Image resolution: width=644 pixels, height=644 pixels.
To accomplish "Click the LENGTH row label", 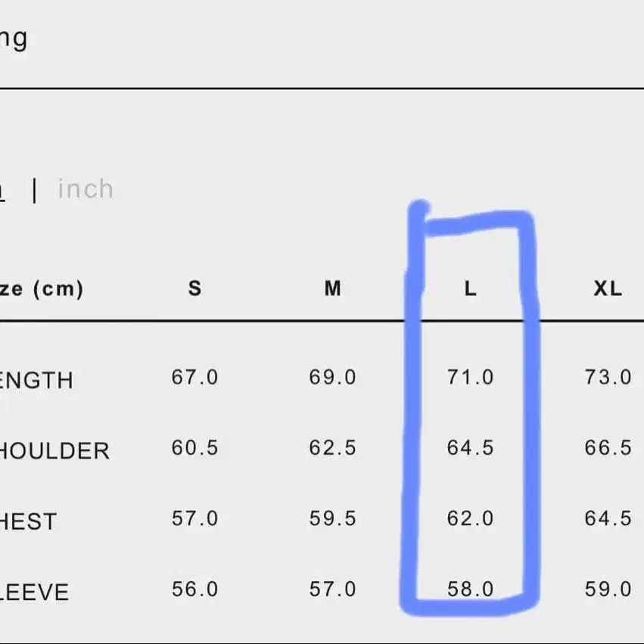I will [36, 380].
